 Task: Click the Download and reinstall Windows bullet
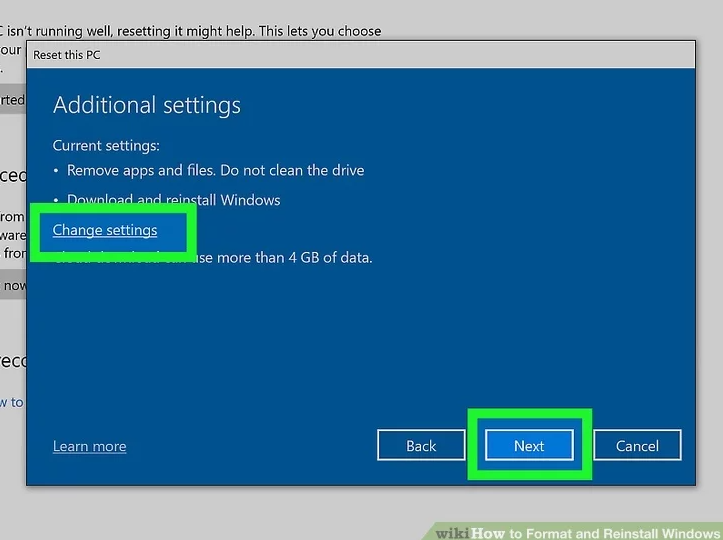(x=173, y=200)
